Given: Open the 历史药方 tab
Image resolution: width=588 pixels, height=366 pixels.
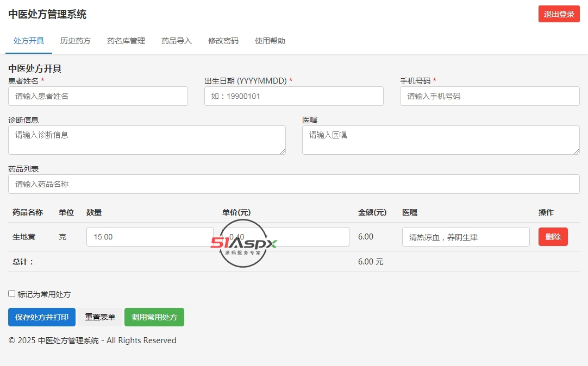Looking at the screenshot, I should coord(76,41).
